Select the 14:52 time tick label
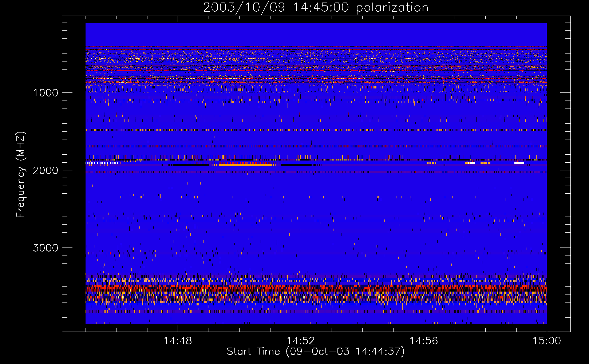The width and height of the screenshot is (589, 364). pyautogui.click(x=301, y=341)
